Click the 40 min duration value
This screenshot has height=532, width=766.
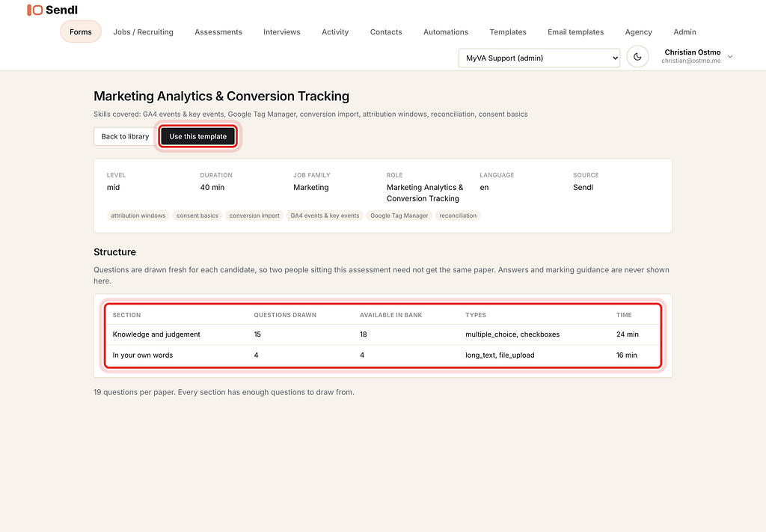point(212,187)
